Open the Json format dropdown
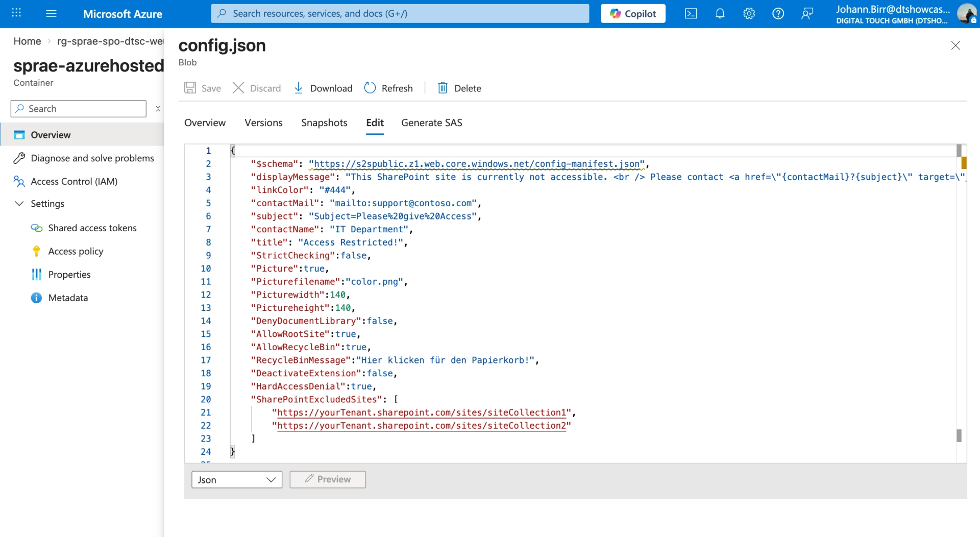 coord(237,479)
